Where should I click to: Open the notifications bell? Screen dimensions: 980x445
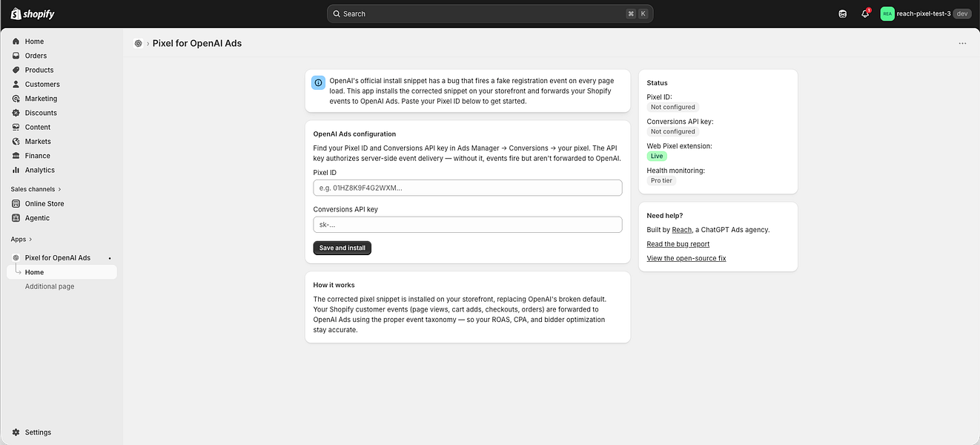pos(865,13)
